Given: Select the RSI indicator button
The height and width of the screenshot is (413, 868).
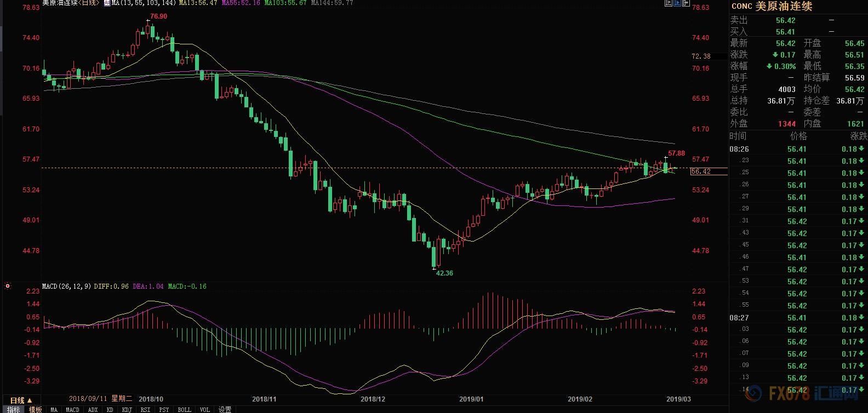Looking at the screenshot, I should pos(145,409).
